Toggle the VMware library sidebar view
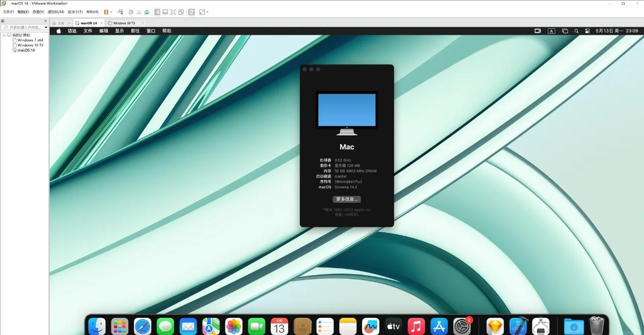 tap(157, 12)
